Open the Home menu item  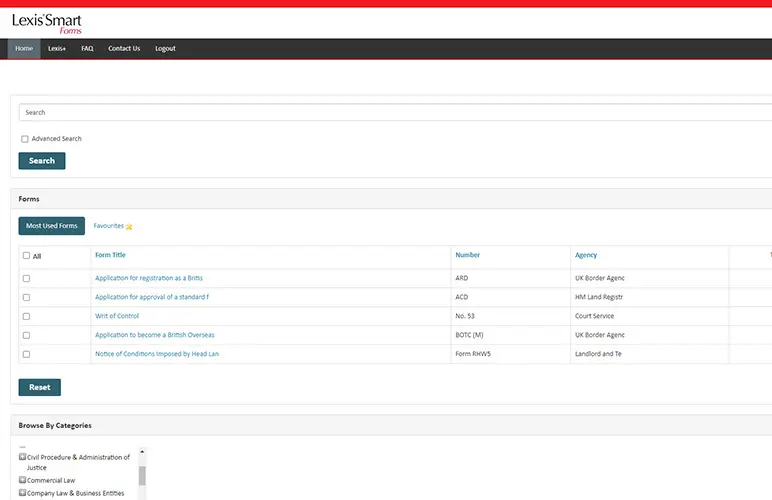24,49
